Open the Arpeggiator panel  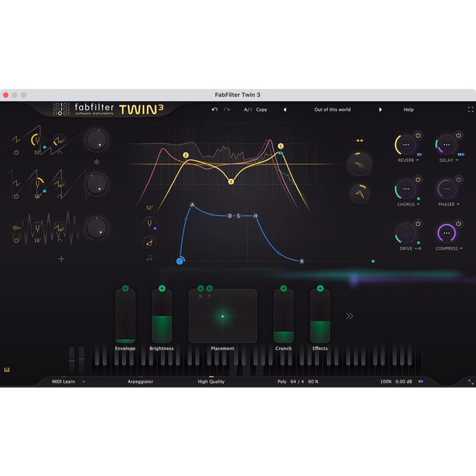tap(140, 381)
